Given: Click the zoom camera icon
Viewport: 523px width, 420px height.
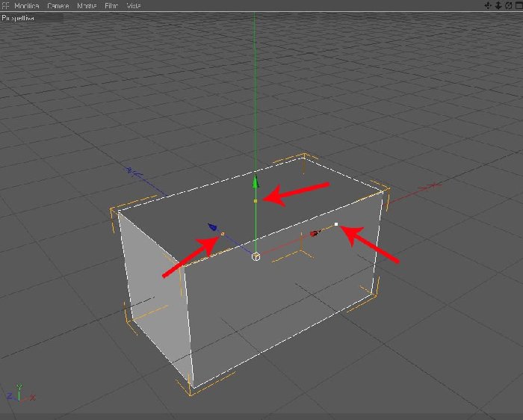Looking at the screenshot, I should 498,5.
